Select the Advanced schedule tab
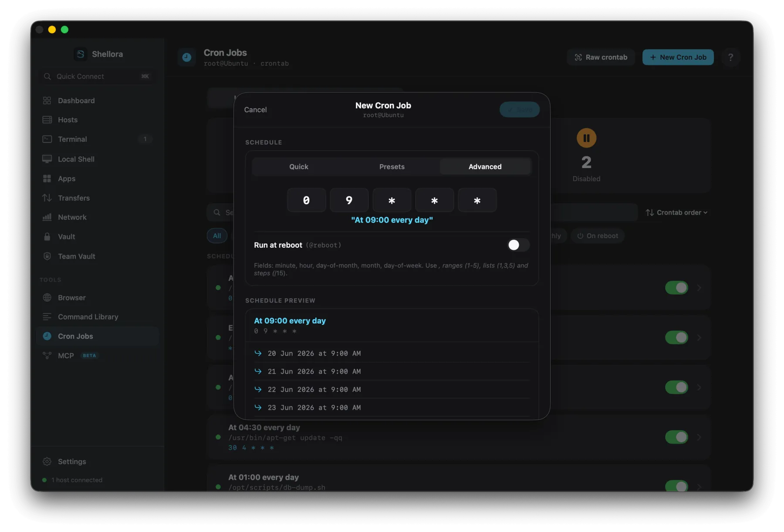 485,166
